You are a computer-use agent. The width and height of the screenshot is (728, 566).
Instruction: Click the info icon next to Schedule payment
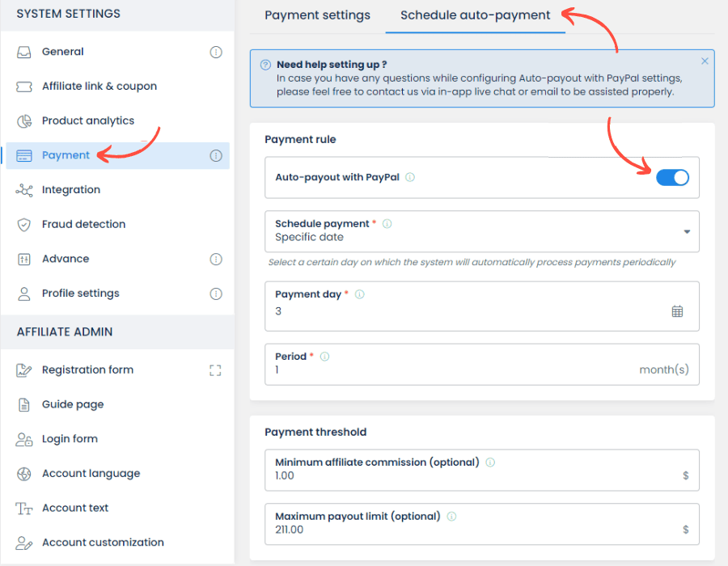(x=387, y=224)
